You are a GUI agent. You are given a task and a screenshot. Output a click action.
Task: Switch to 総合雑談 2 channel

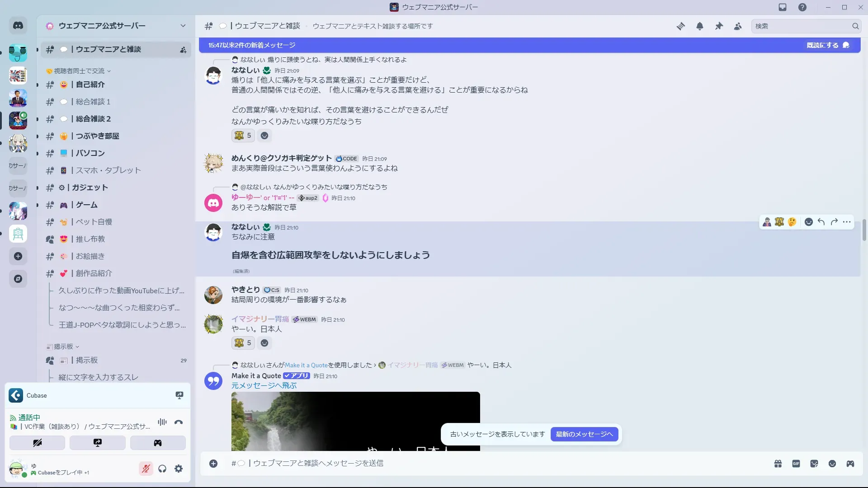point(93,119)
